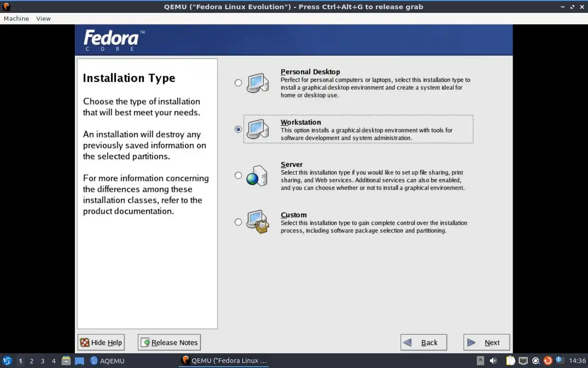The width and height of the screenshot is (588, 368).
Task: Click the eject removable media tray icon
Action: [481, 361]
